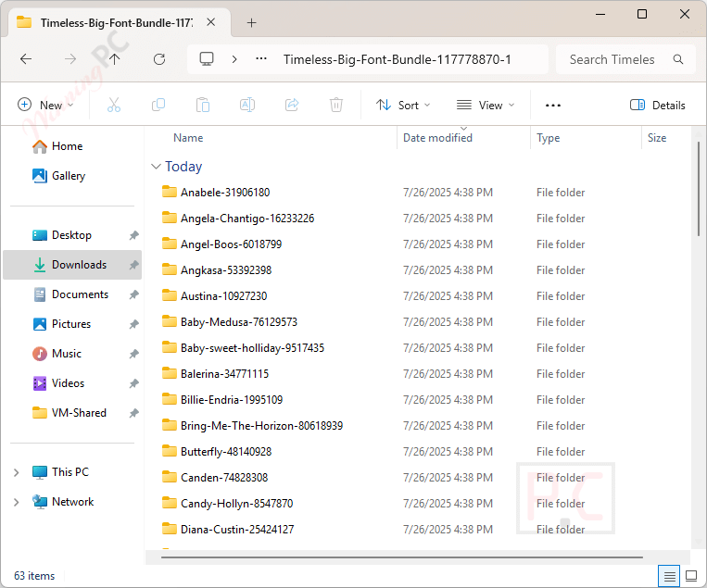The height and width of the screenshot is (588, 707).
Task: Open Downloads in the sidebar
Action: (72, 265)
